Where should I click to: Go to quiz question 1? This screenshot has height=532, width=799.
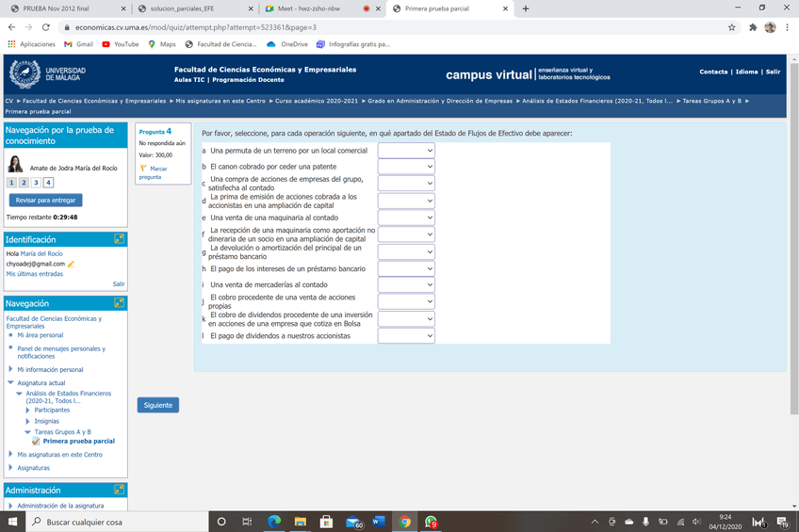pos(11,183)
